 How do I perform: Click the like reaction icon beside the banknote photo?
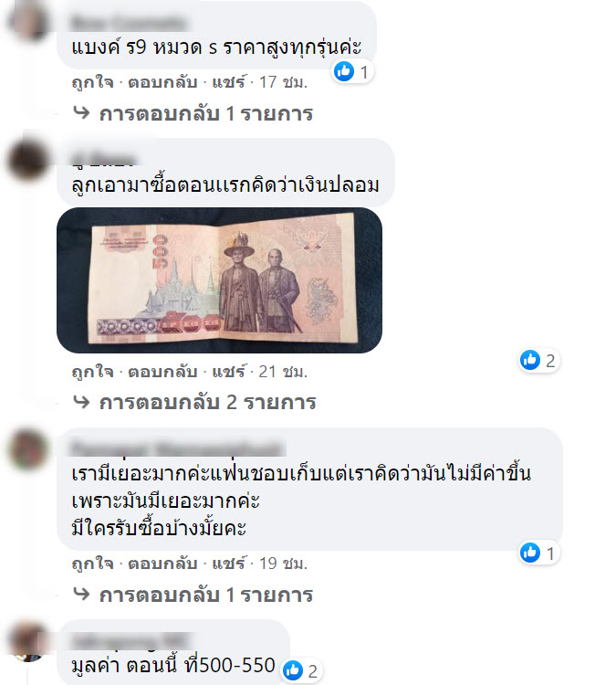pos(530,360)
